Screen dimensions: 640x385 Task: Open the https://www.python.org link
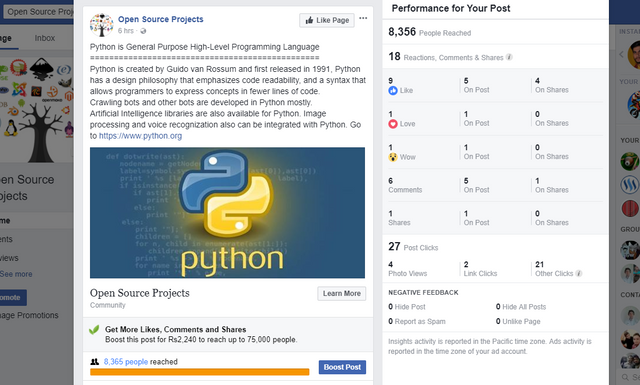pyautogui.click(x=140, y=136)
